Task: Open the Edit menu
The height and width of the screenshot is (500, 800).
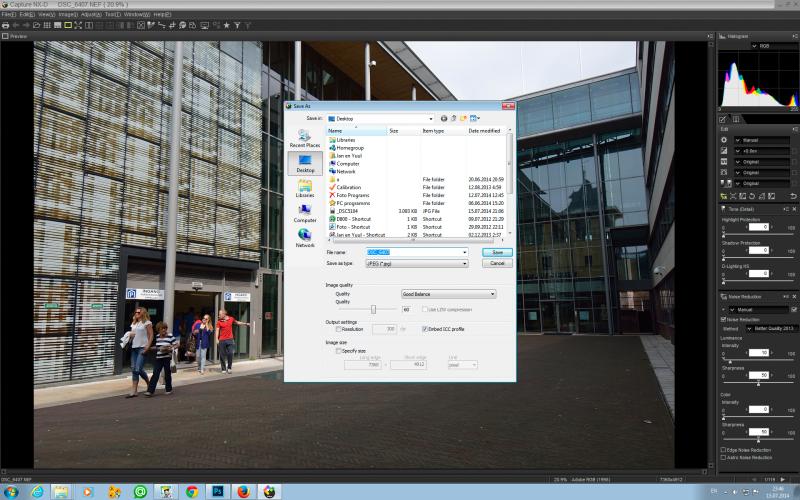Action: (27, 15)
